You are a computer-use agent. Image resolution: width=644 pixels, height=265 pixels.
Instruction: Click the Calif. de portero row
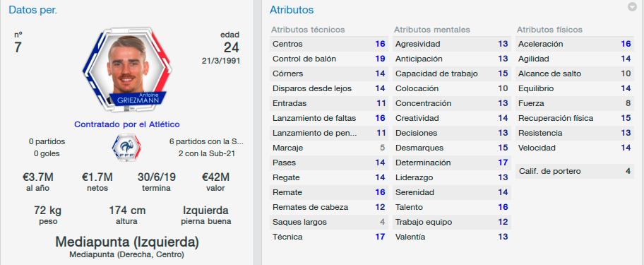(575, 171)
